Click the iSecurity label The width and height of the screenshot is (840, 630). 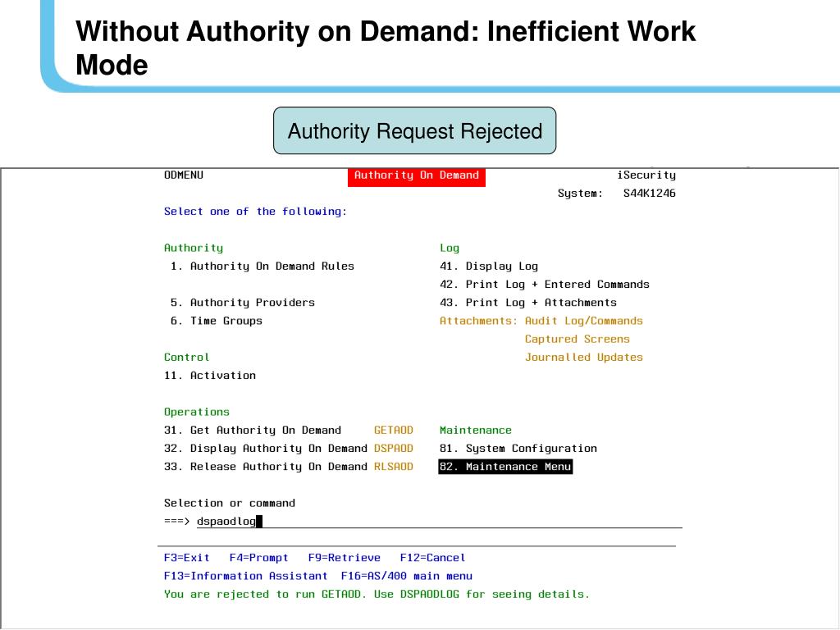pyautogui.click(x=646, y=176)
